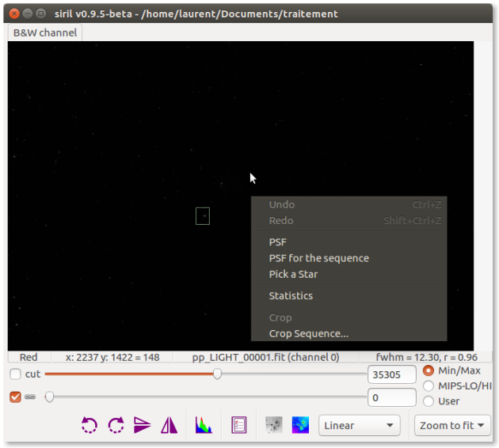
Task: Click the horizontal mirror flip icon
Action: (x=169, y=425)
